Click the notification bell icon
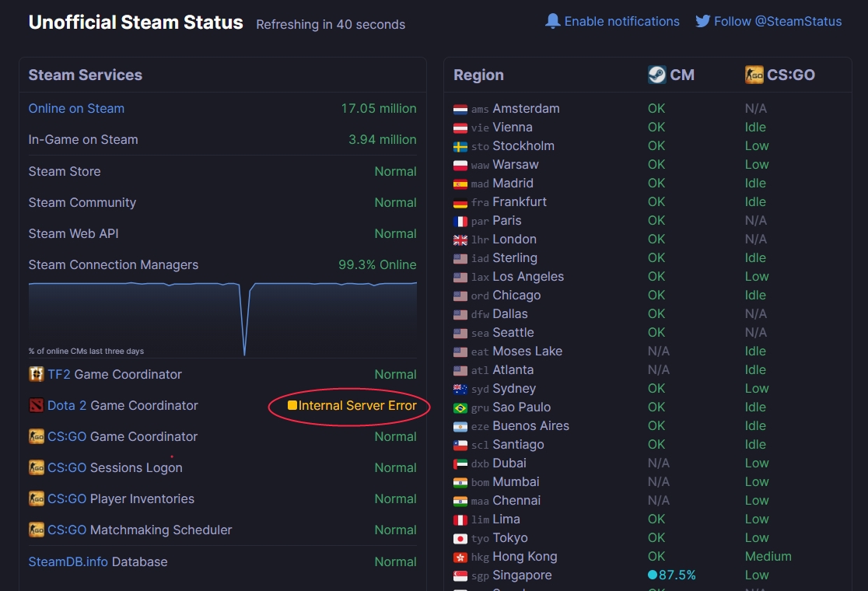 [553, 21]
